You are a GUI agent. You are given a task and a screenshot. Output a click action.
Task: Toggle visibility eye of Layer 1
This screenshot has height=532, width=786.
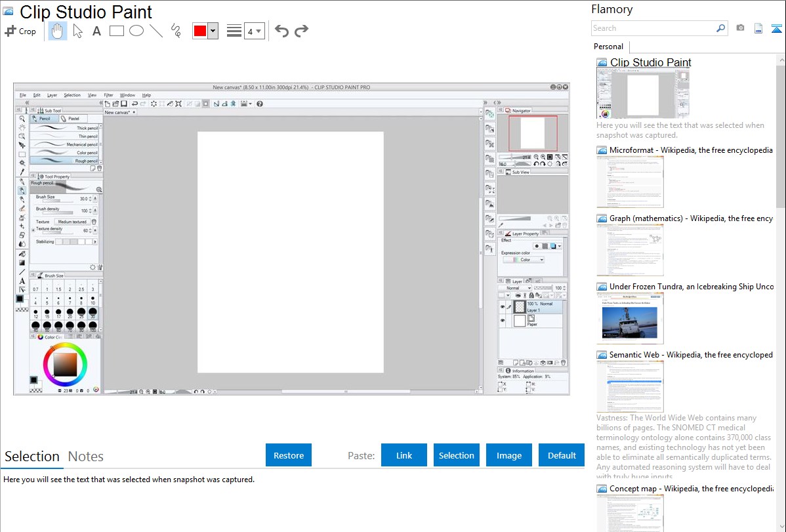coord(503,307)
